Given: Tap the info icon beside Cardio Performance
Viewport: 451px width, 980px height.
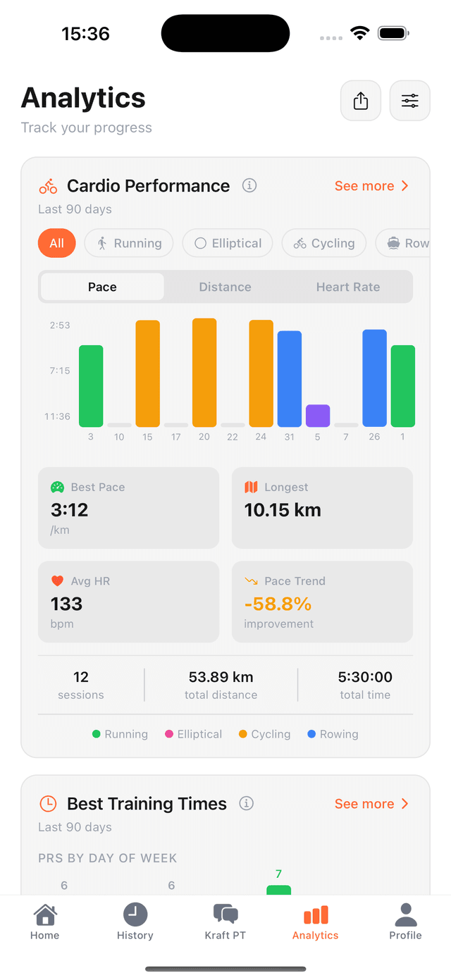Looking at the screenshot, I should pos(249,185).
